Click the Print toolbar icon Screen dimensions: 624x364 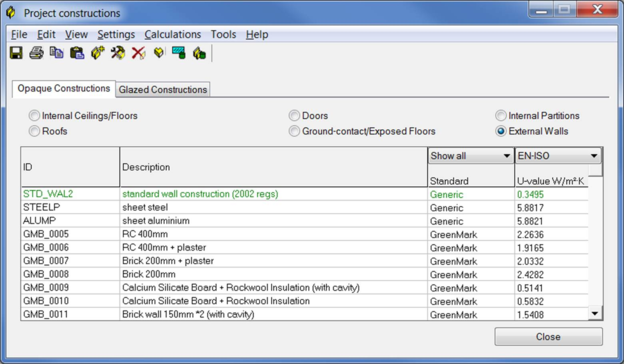[x=36, y=53]
